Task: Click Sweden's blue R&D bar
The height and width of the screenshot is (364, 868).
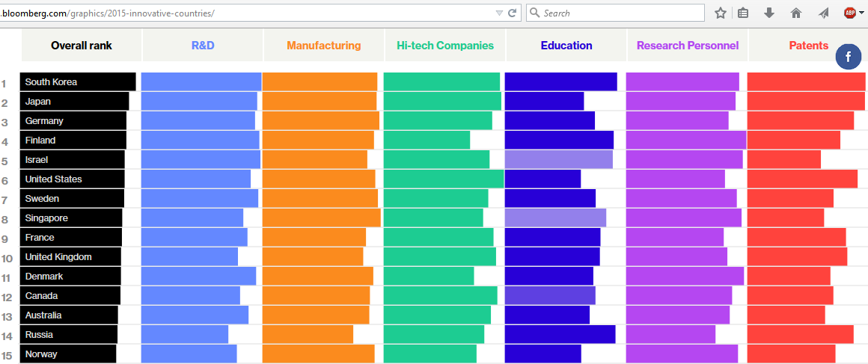Action: [x=200, y=199]
